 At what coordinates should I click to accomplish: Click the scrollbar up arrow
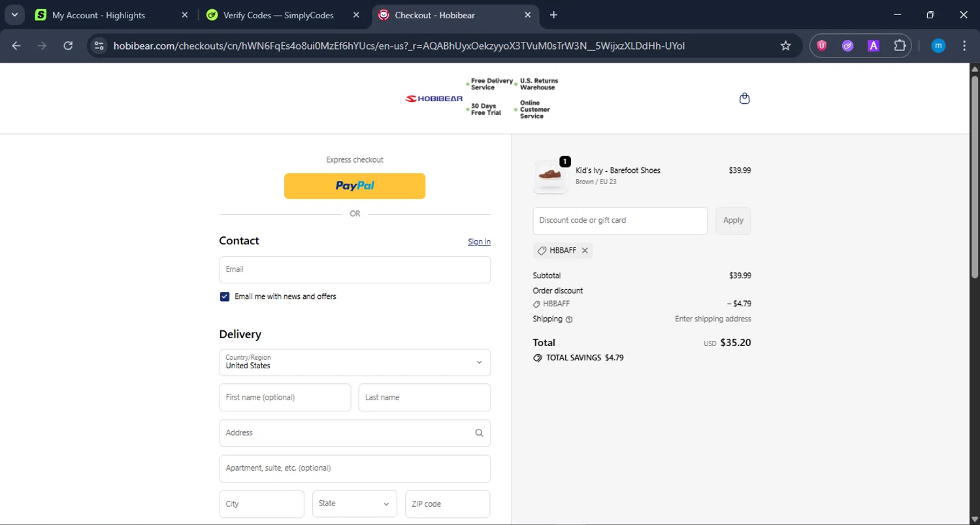974,69
